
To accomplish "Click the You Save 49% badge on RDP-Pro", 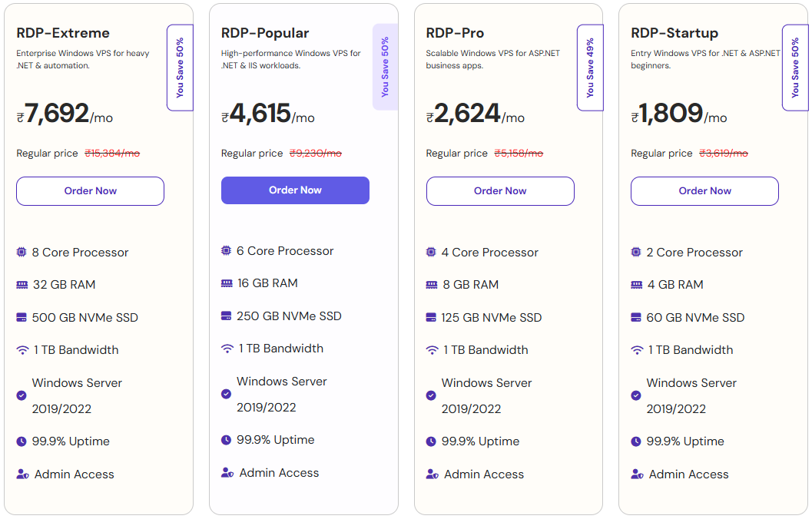I will 590,68.
